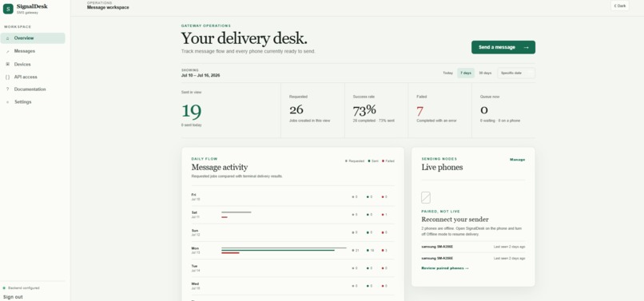Open the Review paired phones link
This screenshot has width=644, height=301.
(x=445, y=268)
